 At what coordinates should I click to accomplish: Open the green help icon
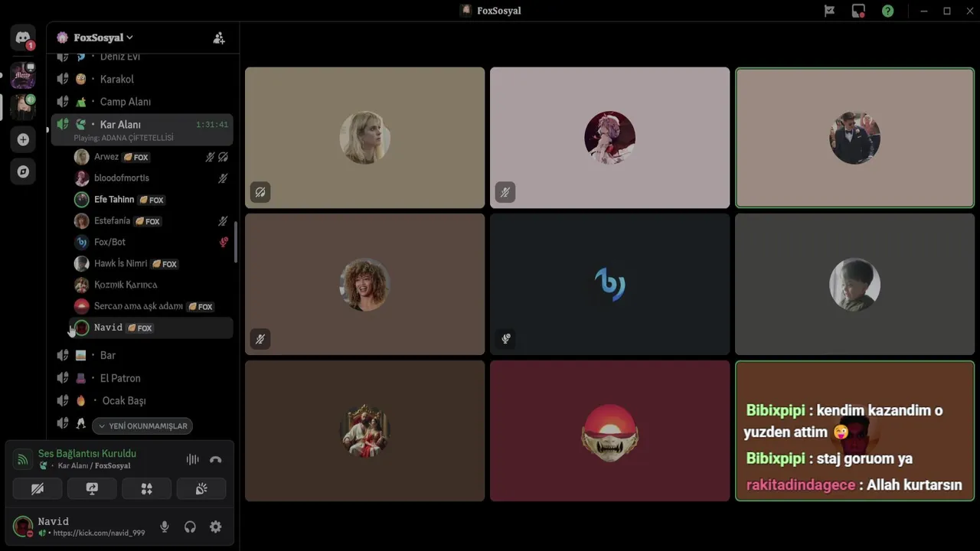pyautogui.click(x=887, y=11)
